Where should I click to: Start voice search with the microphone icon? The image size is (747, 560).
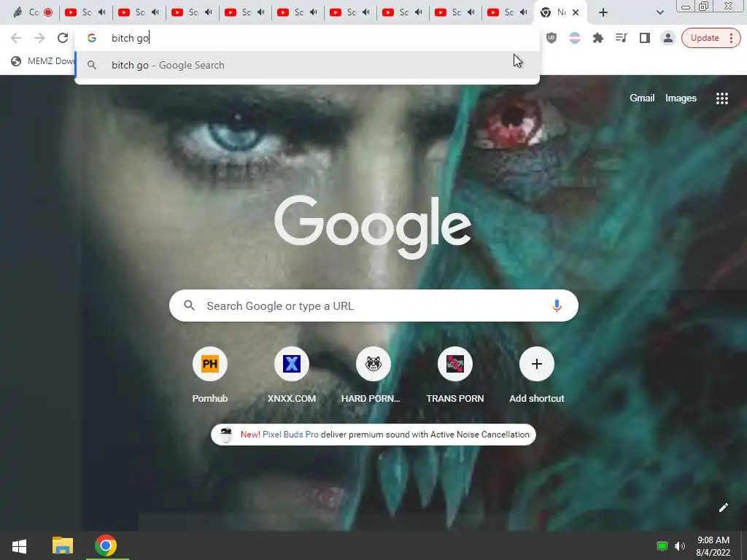[x=557, y=306]
